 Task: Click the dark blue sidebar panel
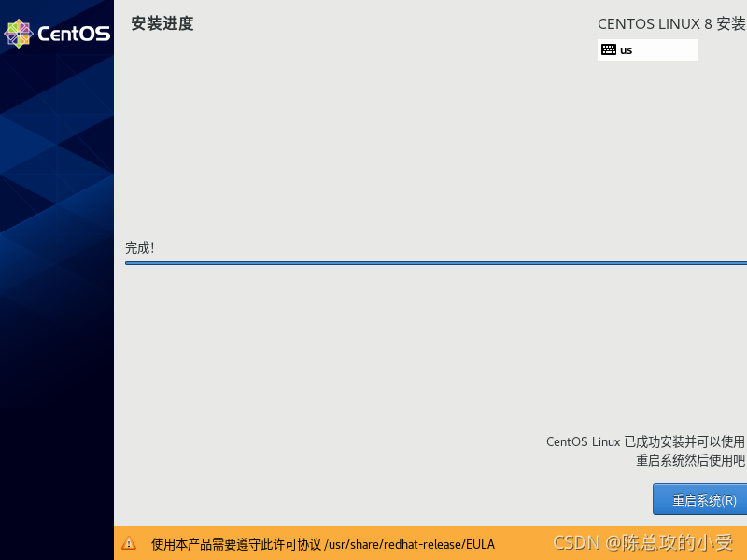[x=56, y=327]
